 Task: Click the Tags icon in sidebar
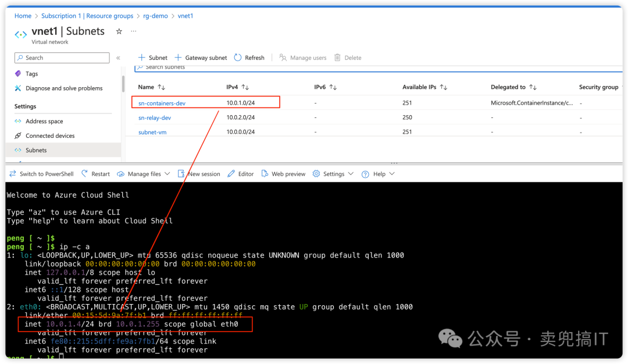click(18, 74)
